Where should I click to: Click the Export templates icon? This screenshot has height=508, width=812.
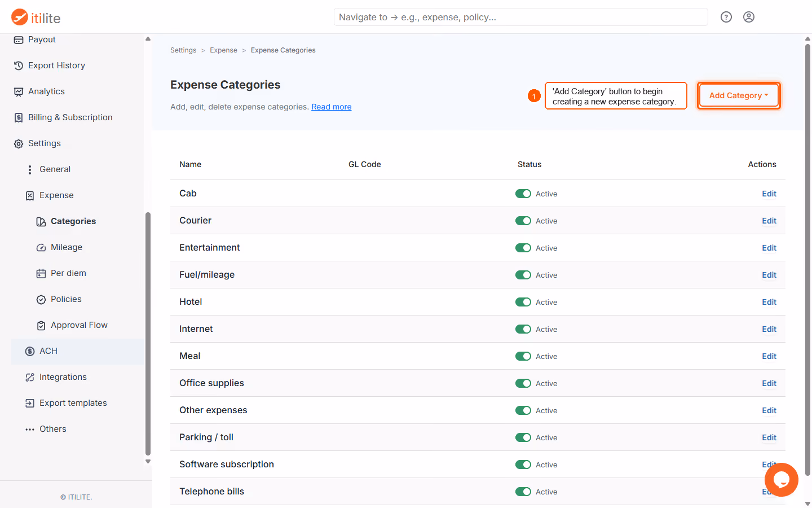coord(30,403)
